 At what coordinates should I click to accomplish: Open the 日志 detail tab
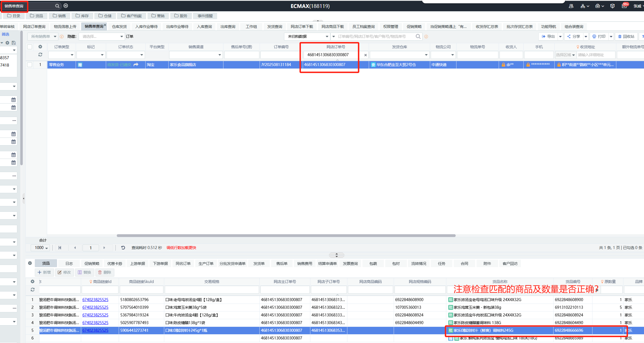coord(69,263)
